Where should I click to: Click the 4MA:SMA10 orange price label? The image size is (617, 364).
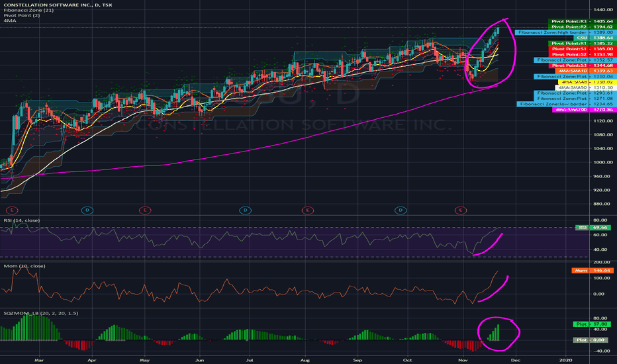pyautogui.click(x=585, y=71)
